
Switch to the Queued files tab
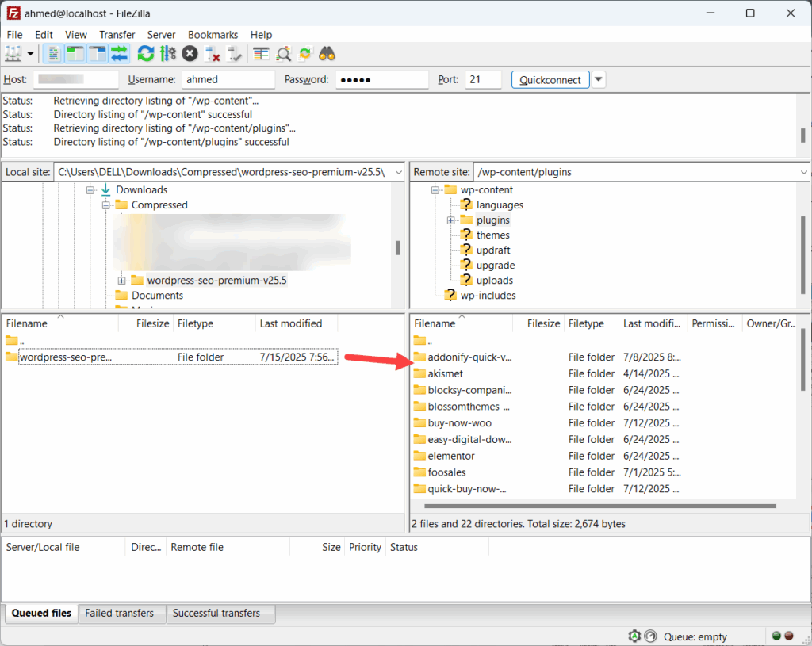coord(41,614)
